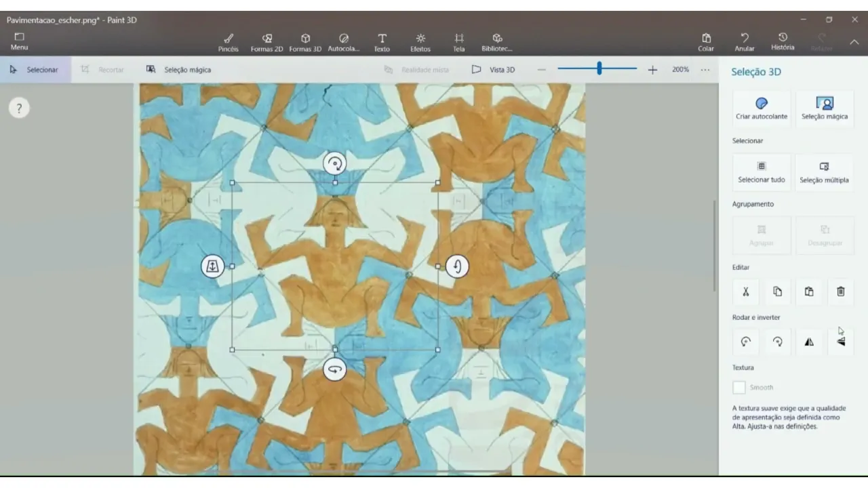
Task: Open the Tela canvas tab
Action: pyautogui.click(x=459, y=43)
